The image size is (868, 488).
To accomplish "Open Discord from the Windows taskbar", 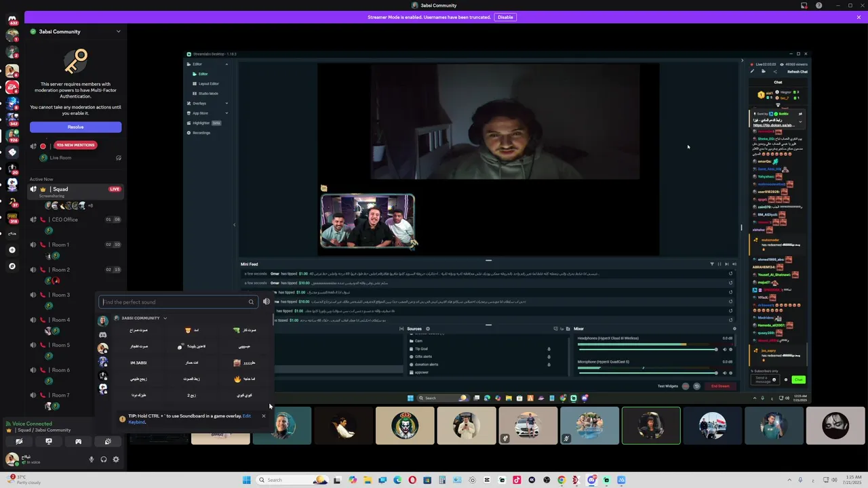I will 591,480.
